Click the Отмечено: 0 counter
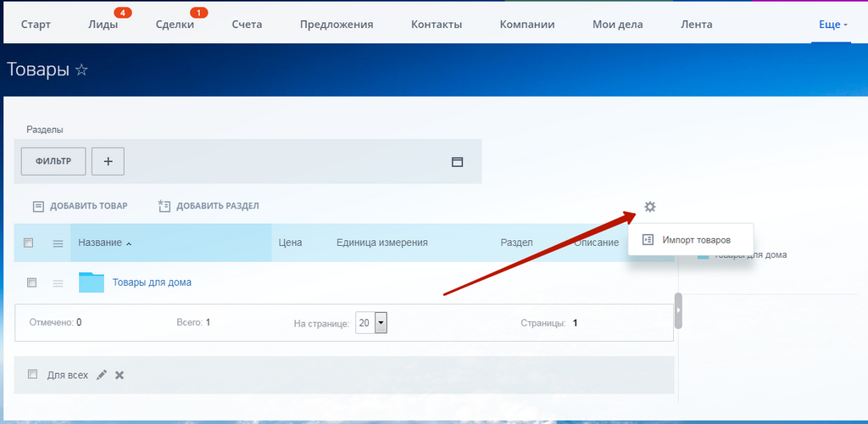The image size is (868, 424). 56,321
